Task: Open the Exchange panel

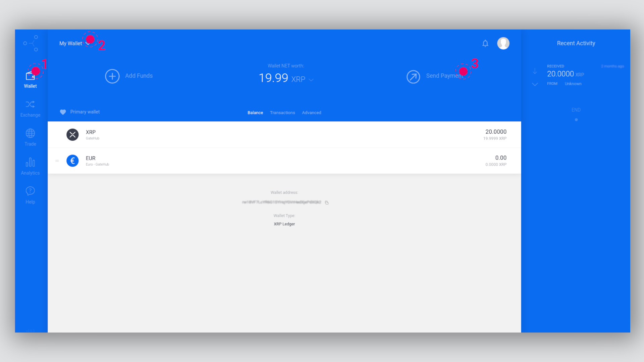Action: [30, 108]
